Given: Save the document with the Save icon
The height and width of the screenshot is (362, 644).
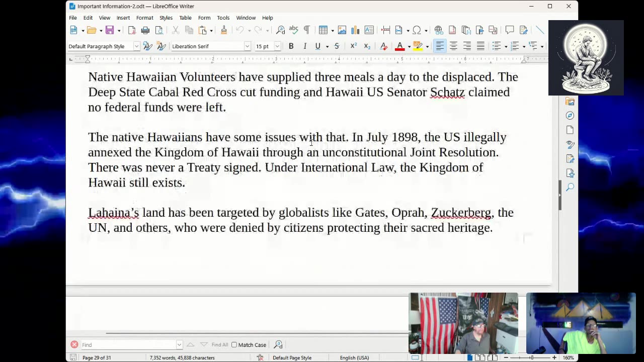Looking at the screenshot, I should click(109, 30).
